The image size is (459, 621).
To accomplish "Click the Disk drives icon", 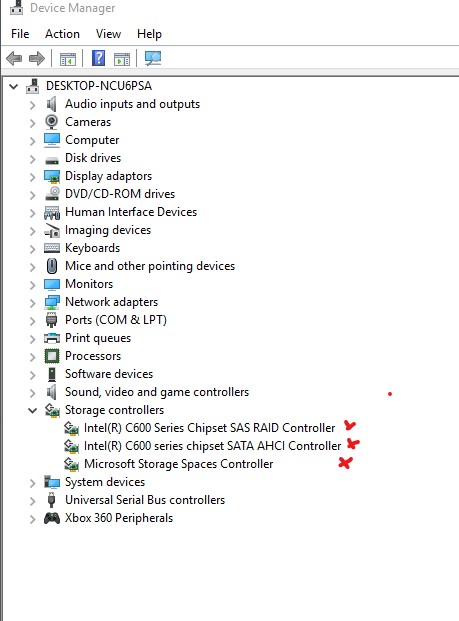I will tap(52, 160).
